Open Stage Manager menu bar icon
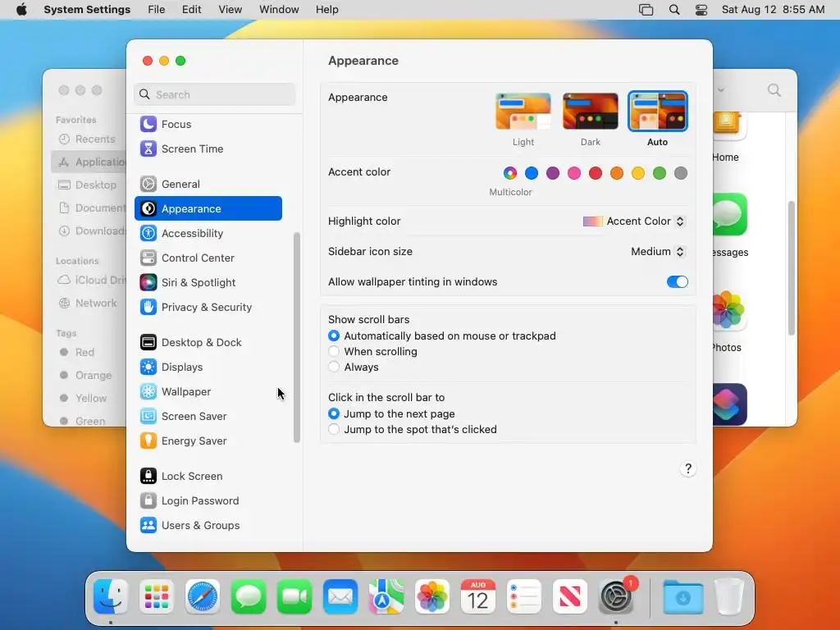Image resolution: width=840 pixels, height=630 pixels. pyautogui.click(x=646, y=10)
